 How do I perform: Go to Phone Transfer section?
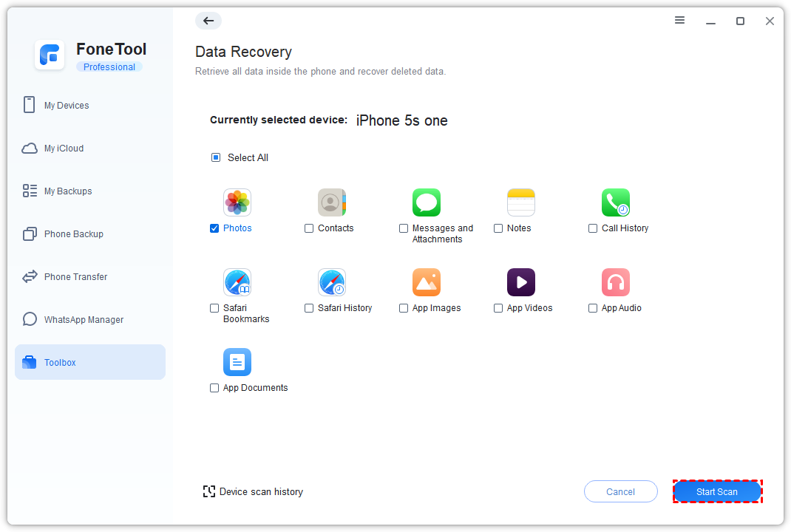(x=75, y=277)
